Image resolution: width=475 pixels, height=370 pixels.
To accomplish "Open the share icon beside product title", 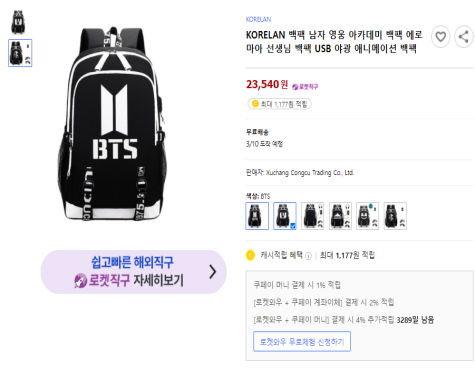I will [x=464, y=37].
